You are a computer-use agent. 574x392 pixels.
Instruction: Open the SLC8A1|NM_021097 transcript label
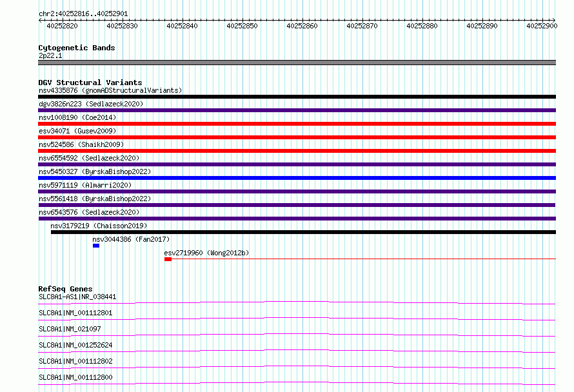click(x=70, y=329)
